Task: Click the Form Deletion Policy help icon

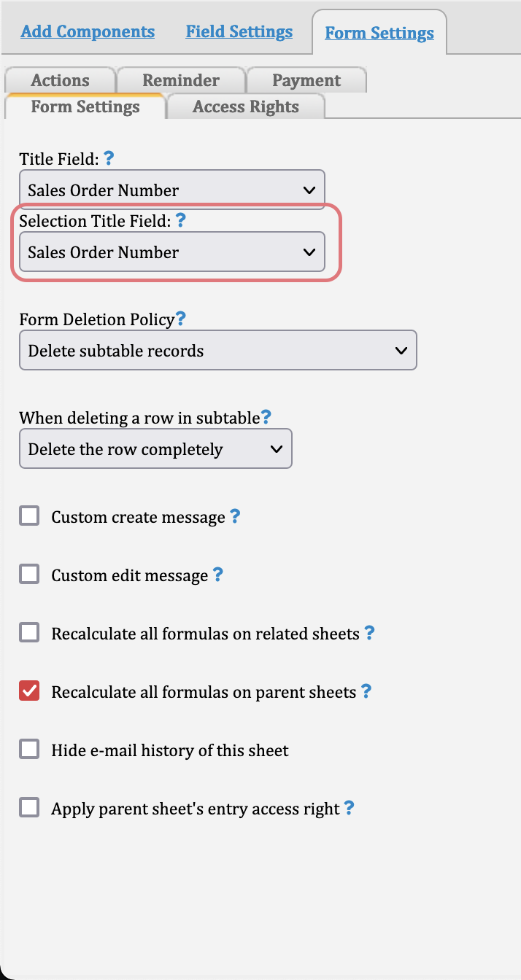Action: (181, 319)
